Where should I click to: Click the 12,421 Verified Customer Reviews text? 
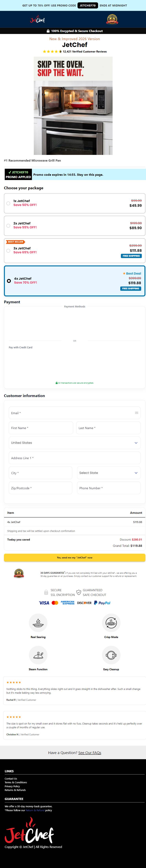point(85,51)
